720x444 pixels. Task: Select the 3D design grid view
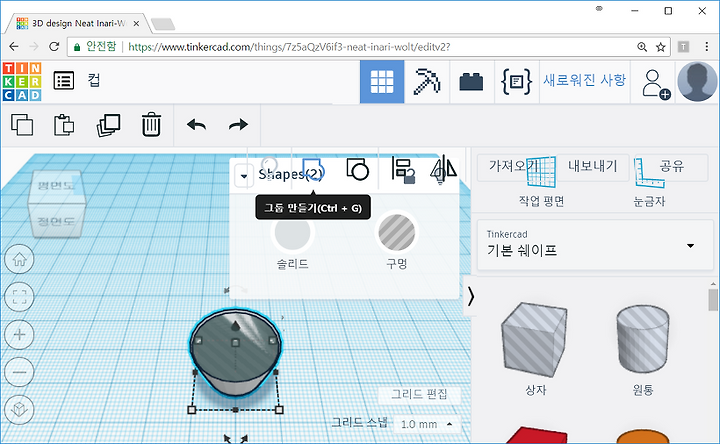point(382,82)
